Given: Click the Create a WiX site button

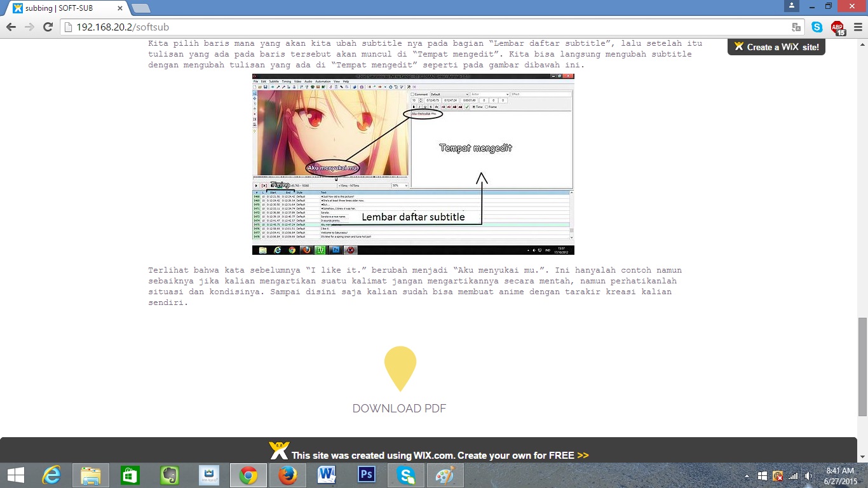Looking at the screenshot, I should point(776,47).
